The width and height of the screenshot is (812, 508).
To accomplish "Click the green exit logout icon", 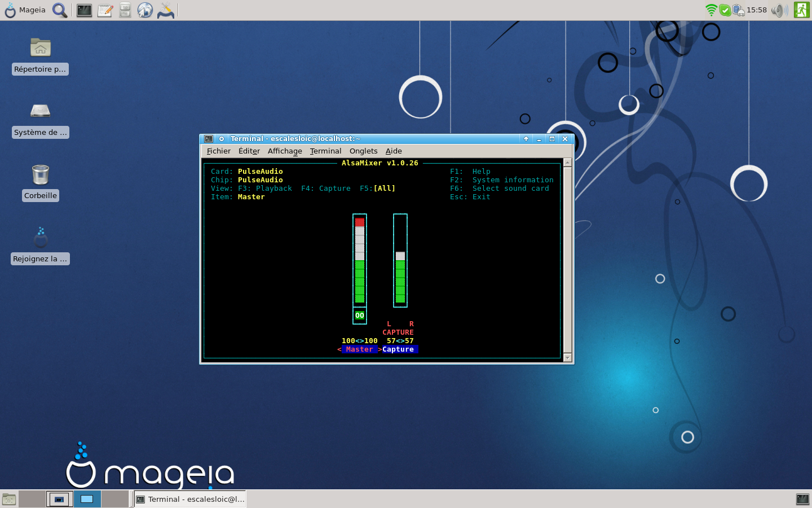I will (801, 10).
